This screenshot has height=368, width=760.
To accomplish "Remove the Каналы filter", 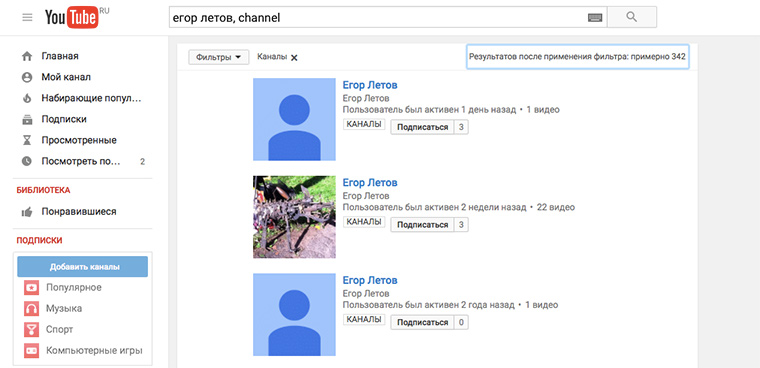I will pos(294,57).
